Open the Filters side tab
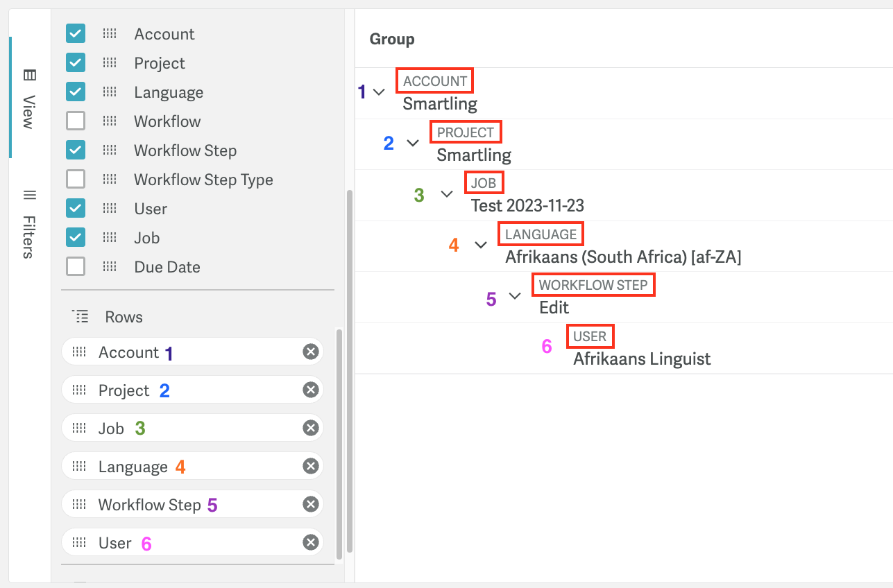Image resolution: width=893 pixels, height=588 pixels. click(x=28, y=223)
